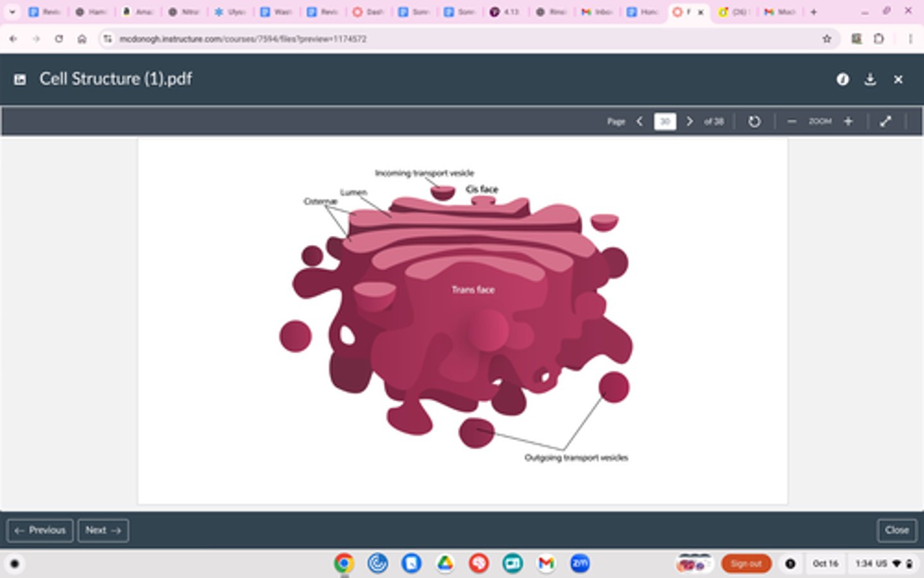Click the Cell Structure (1).pdf title
Screen dimensions: 924x578
click(116, 79)
